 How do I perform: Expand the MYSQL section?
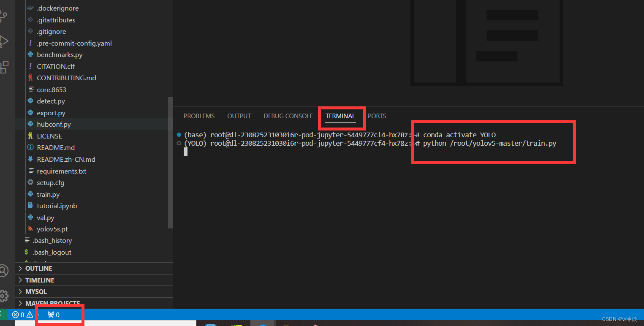tap(94, 292)
